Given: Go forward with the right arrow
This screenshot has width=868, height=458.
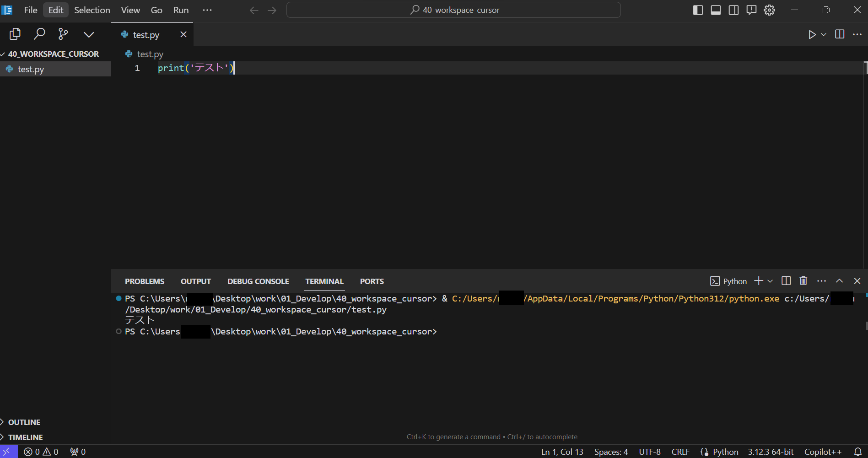Looking at the screenshot, I should pyautogui.click(x=272, y=10).
